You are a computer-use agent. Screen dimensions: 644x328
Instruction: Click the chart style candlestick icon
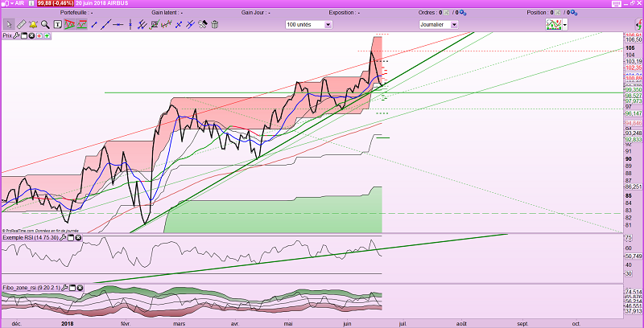click(x=554, y=25)
